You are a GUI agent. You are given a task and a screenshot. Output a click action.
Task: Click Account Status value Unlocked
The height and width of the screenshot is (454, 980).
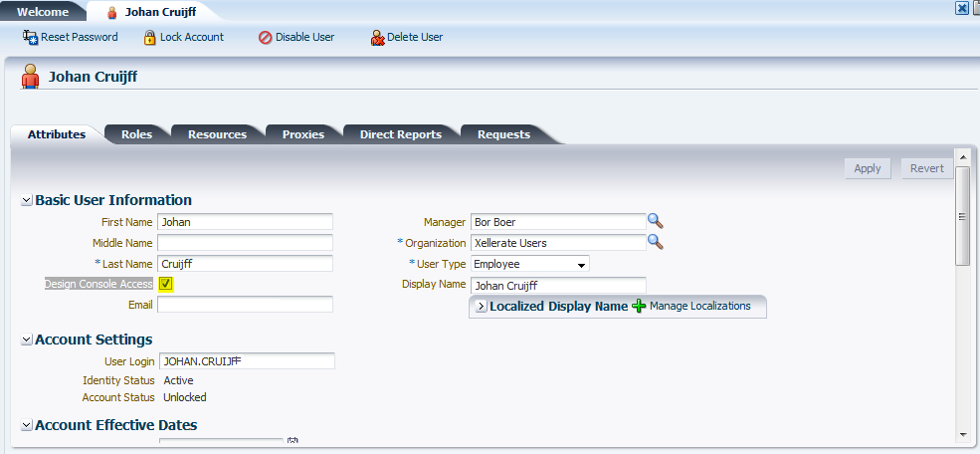click(x=185, y=397)
